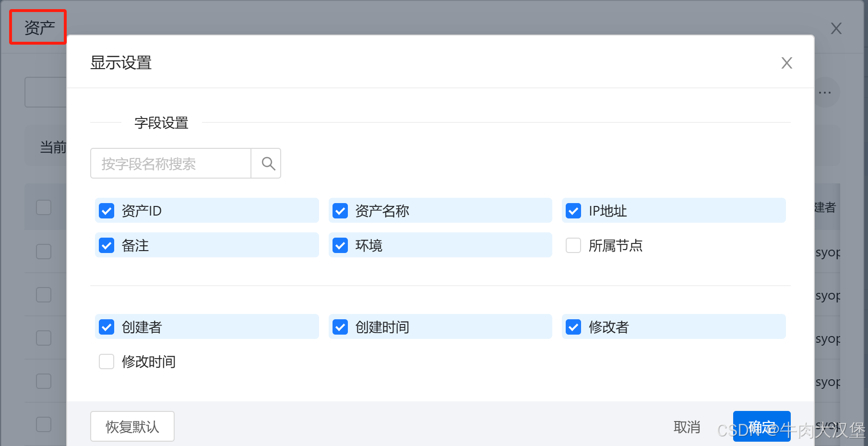
Task: Uncheck the 资产ID field
Action: coord(107,211)
